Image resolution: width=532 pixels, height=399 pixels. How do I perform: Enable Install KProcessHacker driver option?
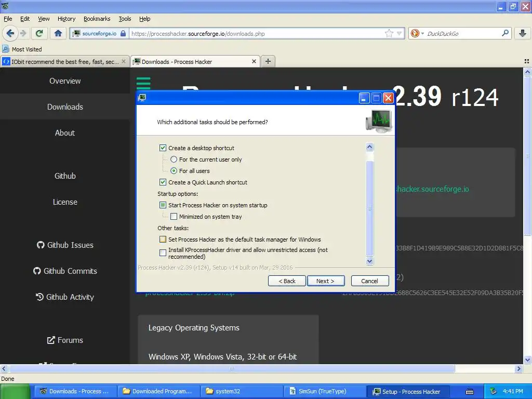coord(163,253)
